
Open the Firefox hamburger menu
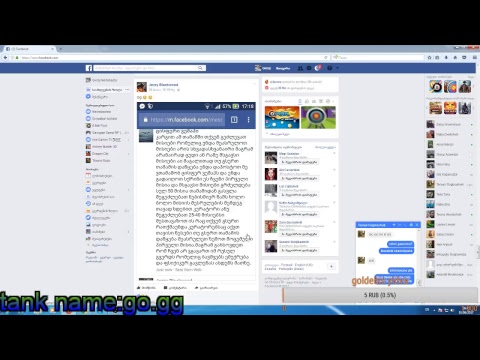pyautogui.click(x=474, y=58)
